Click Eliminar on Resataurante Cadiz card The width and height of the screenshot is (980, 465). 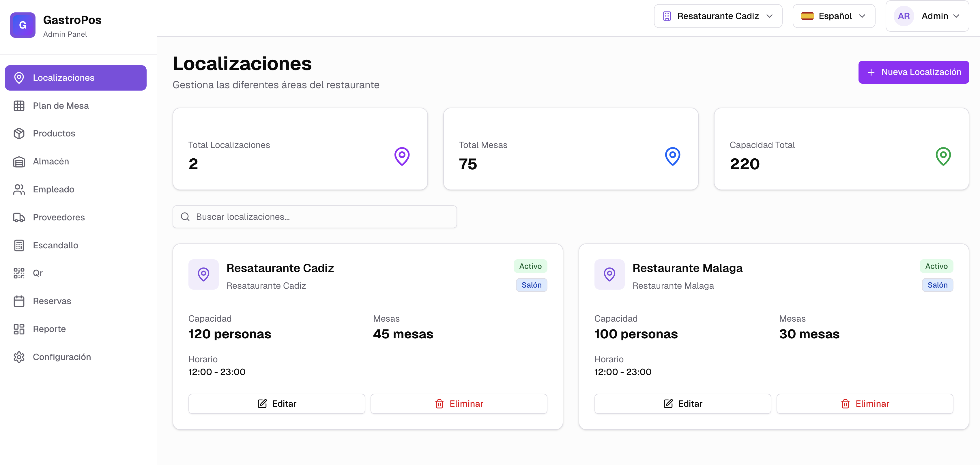459,404
